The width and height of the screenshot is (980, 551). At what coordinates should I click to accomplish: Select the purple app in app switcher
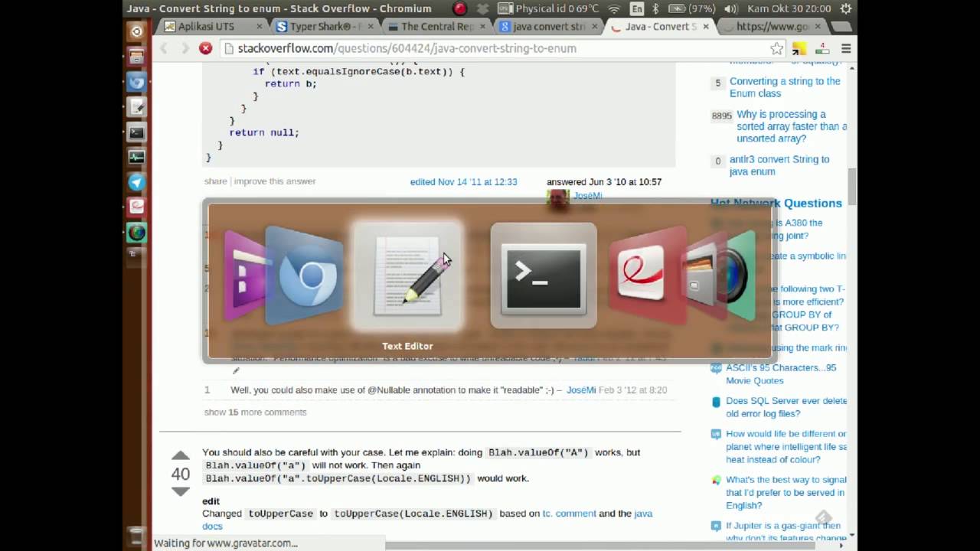click(x=243, y=275)
